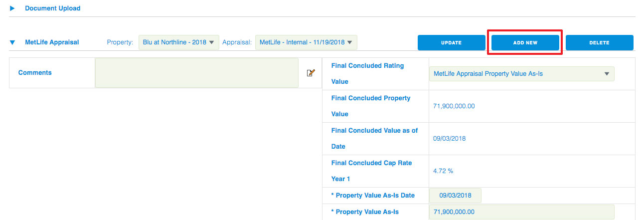Open the Property dropdown Blu at Northline
This screenshot has height=220, width=644.
[179, 42]
